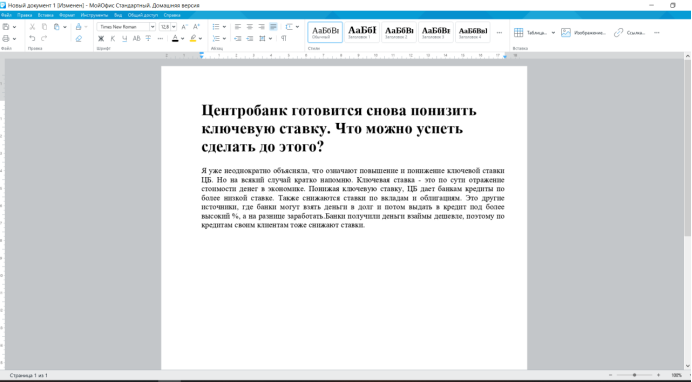692x382 pixels.
Task: Apply the yellow highlight color
Action: pos(193,38)
